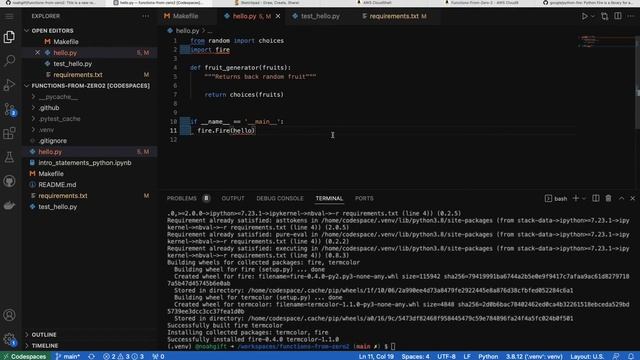The height and width of the screenshot is (360, 640).
Task: Click the Explorer more actions ellipsis
Action: (x=145, y=16)
